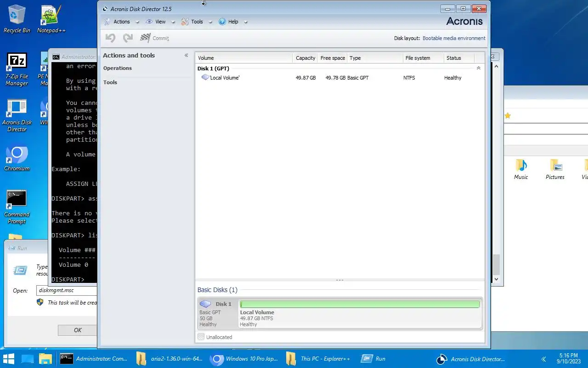Screen dimensions: 588x368
Task: Click the Windows Start button
Action: click(9, 358)
